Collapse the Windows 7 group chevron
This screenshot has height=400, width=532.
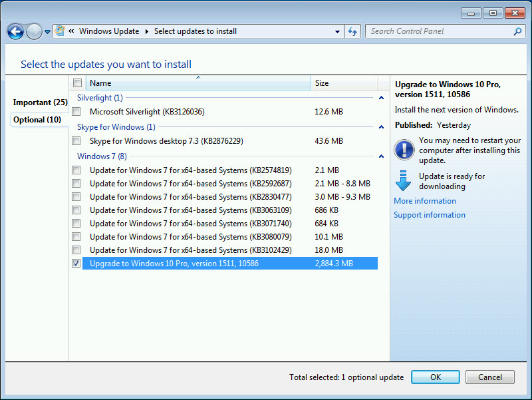(381, 156)
